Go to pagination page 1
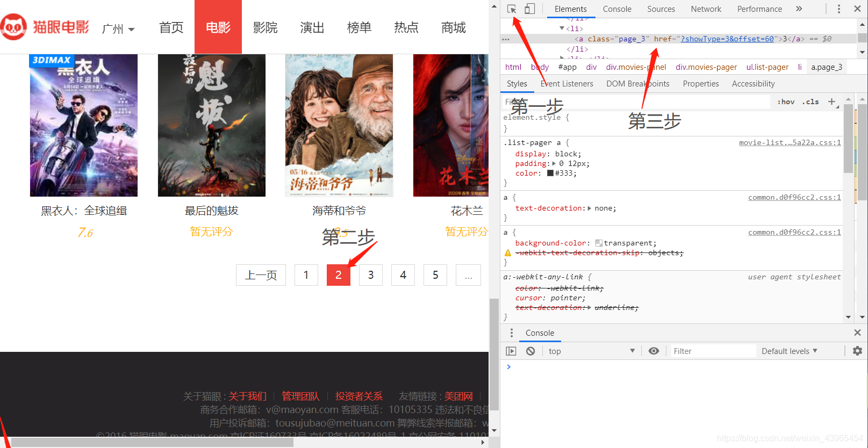This screenshot has height=448, width=868. (x=306, y=275)
